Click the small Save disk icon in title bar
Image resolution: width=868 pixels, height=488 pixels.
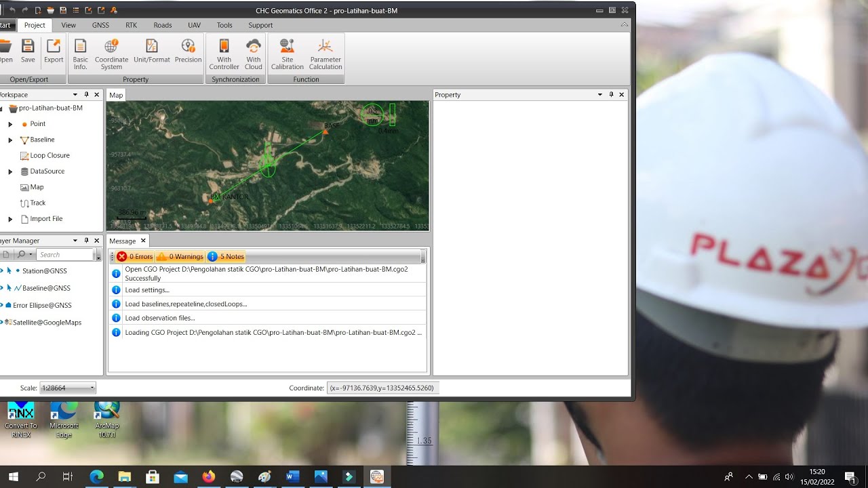(63, 10)
